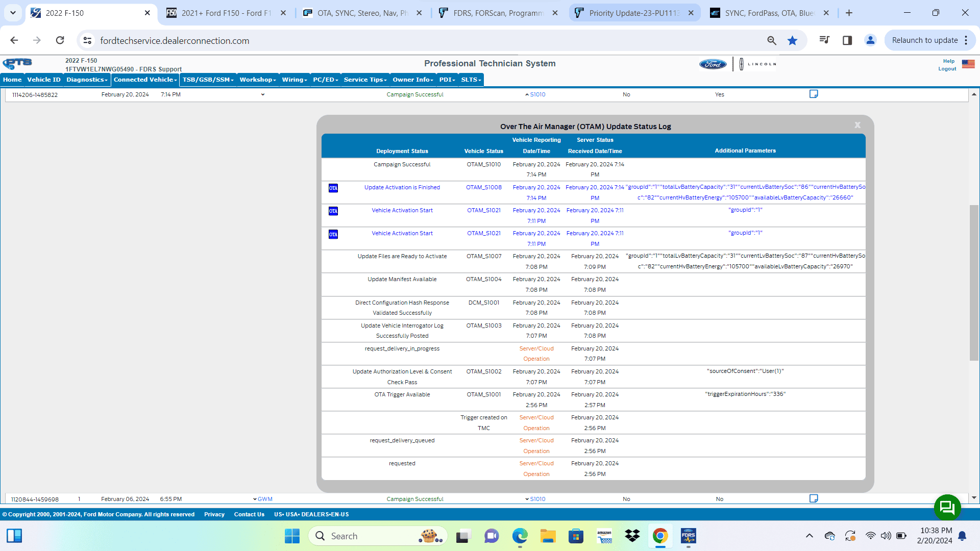The height and width of the screenshot is (551, 980).
Task: Open note icon in the February 20 campaign row
Action: click(x=814, y=94)
